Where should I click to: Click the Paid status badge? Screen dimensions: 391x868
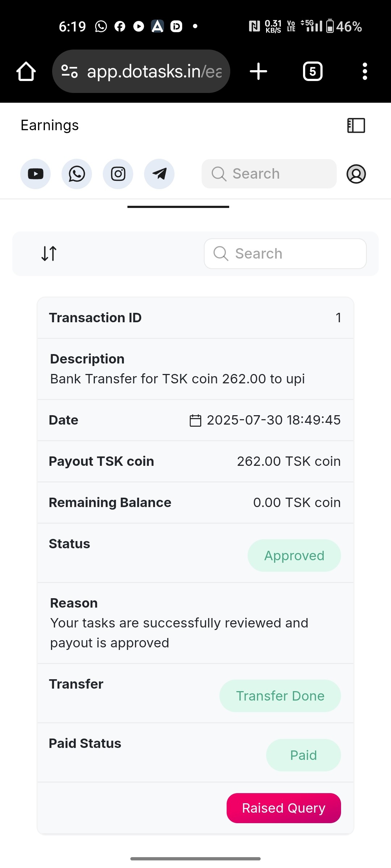click(303, 755)
